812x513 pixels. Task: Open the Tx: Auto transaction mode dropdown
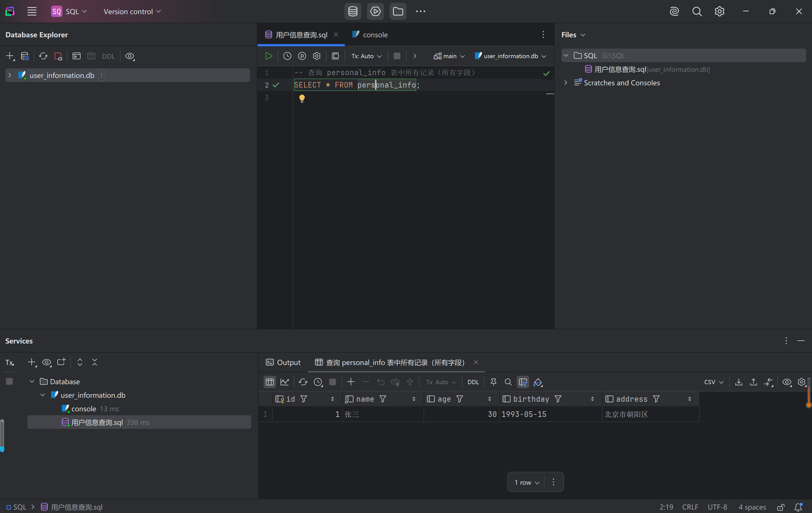coord(366,56)
